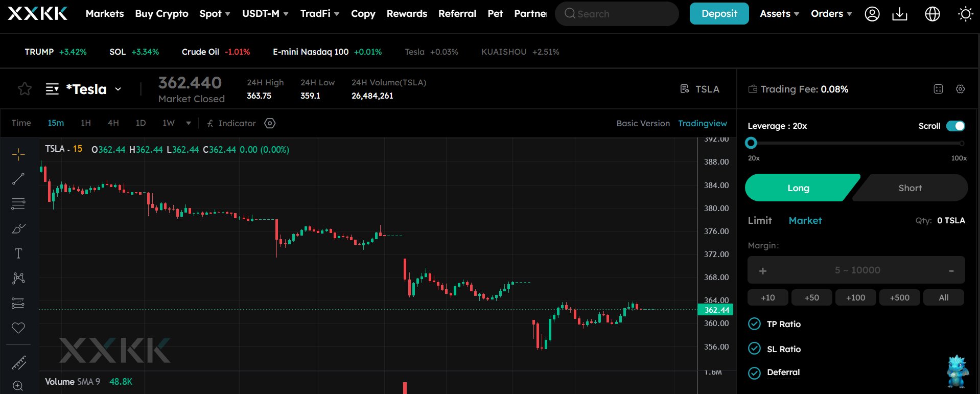This screenshot has width=980, height=394.
Task: Switch to the Market order tab
Action: tap(805, 220)
